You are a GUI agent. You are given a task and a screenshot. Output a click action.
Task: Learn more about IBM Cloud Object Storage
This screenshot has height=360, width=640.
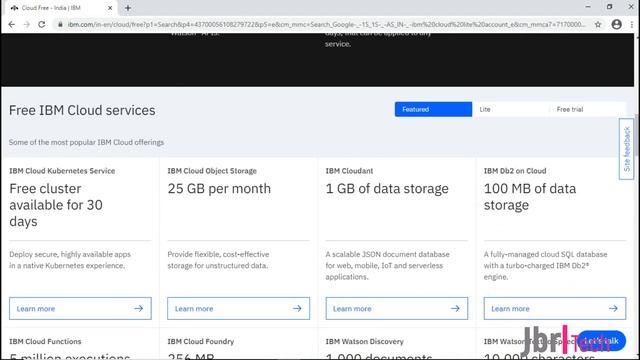click(x=238, y=309)
